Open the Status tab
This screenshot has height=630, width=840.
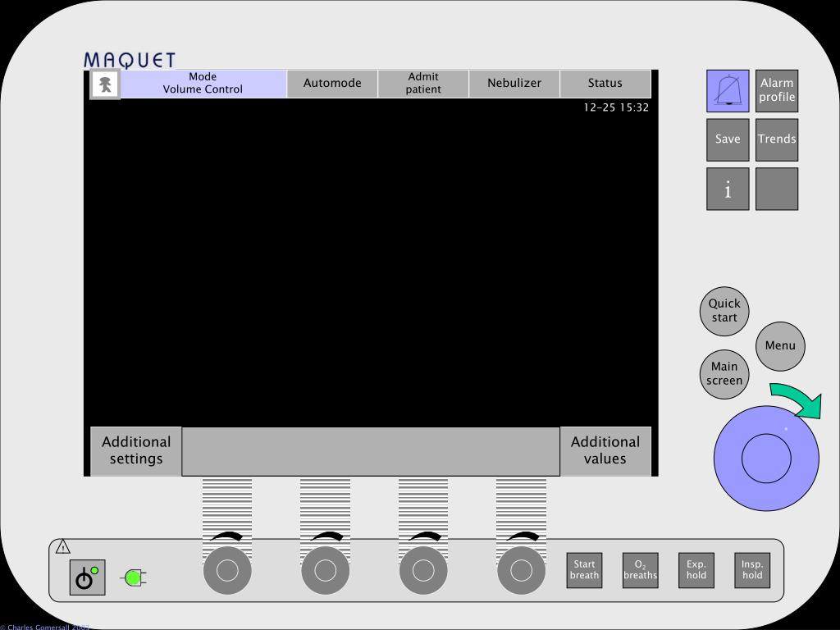click(605, 84)
